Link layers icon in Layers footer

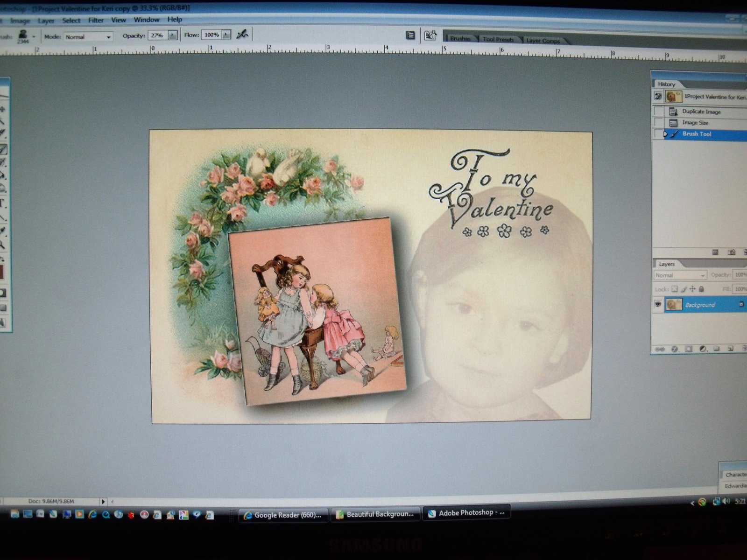(660, 349)
